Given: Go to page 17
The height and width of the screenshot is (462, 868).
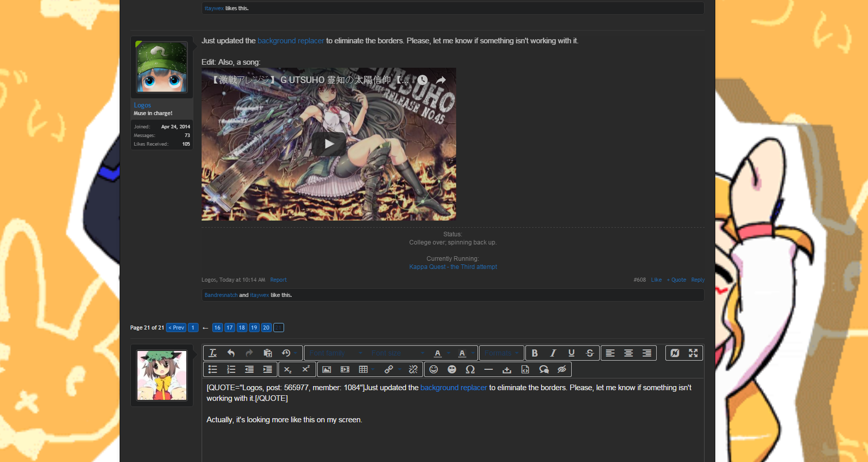Looking at the screenshot, I should tap(230, 328).
